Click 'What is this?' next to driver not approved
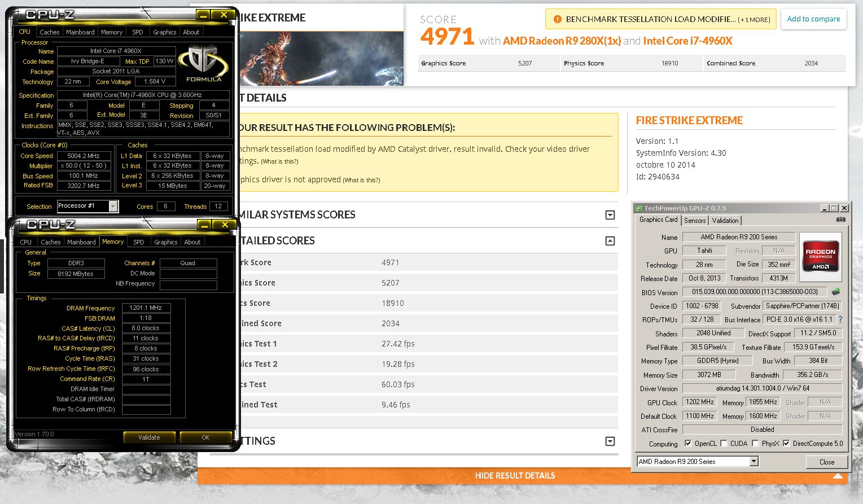The height and width of the screenshot is (504, 863). point(361,181)
